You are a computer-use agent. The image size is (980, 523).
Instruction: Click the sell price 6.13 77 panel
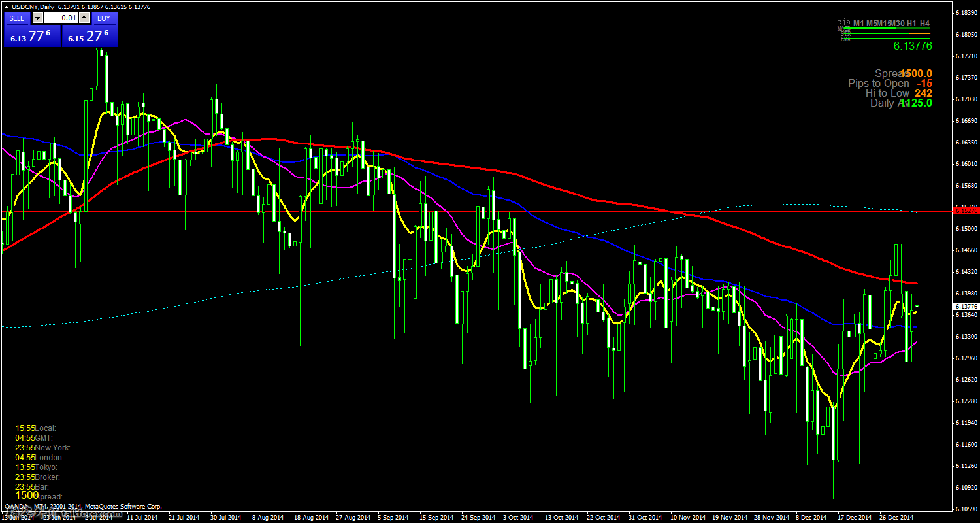(x=32, y=37)
